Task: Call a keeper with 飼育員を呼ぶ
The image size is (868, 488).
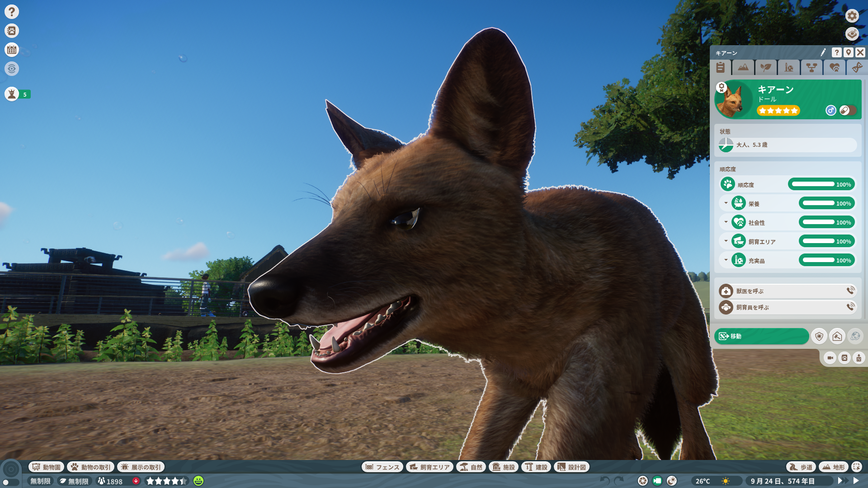Action: (x=788, y=307)
